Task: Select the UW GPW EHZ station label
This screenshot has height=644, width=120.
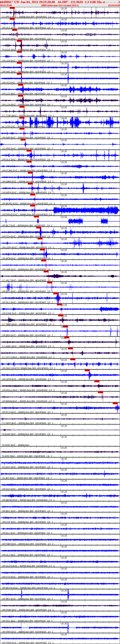Action: click(9, 380)
